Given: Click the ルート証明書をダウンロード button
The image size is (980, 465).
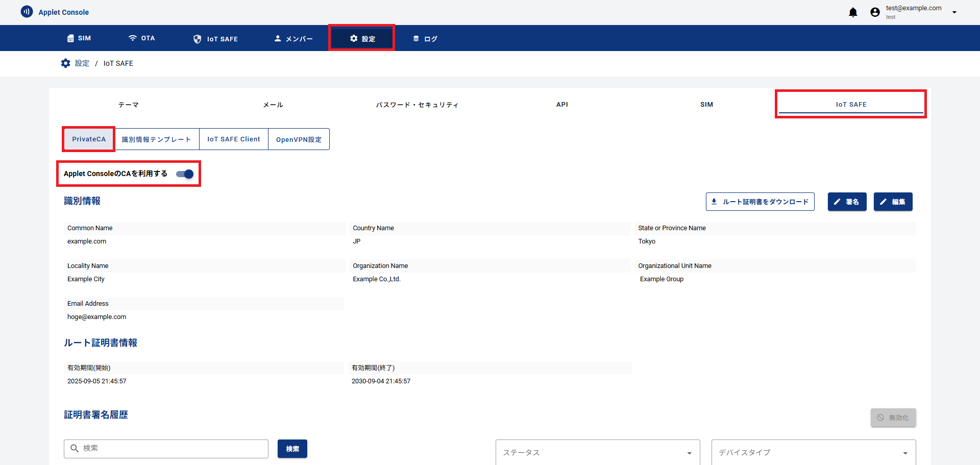Looking at the screenshot, I should [x=759, y=202].
